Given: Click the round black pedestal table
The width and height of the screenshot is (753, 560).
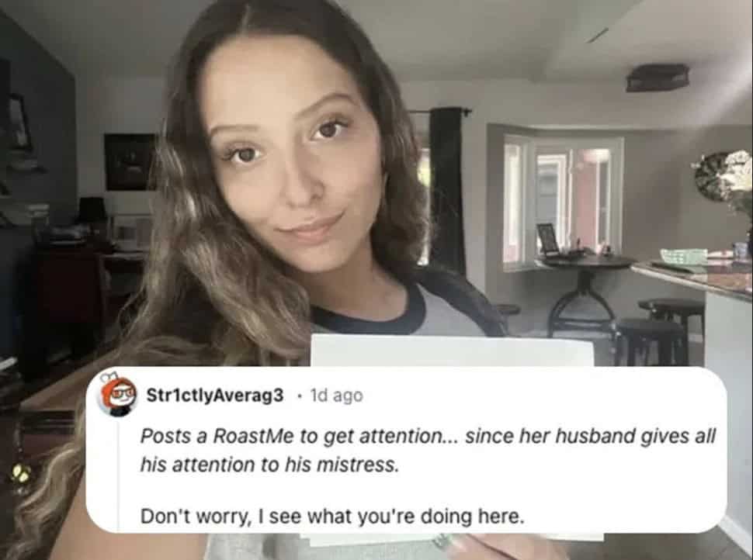Looking at the screenshot, I should click(584, 292).
